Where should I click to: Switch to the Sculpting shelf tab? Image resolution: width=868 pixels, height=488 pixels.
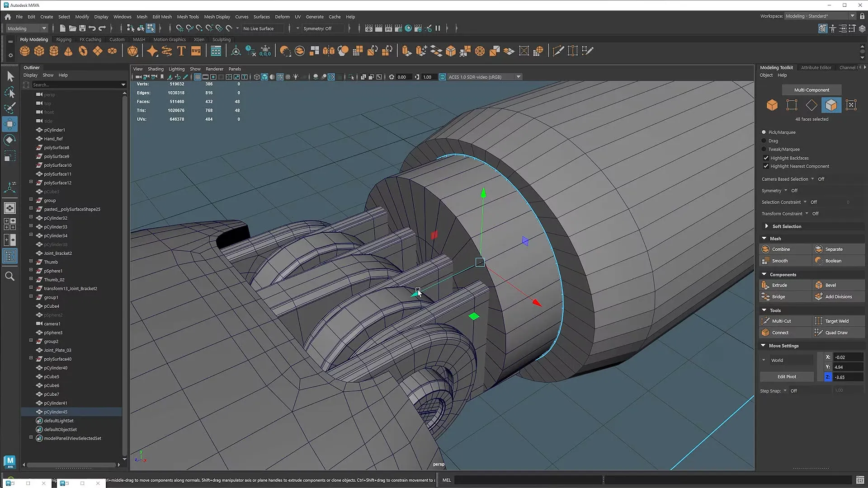coord(221,39)
